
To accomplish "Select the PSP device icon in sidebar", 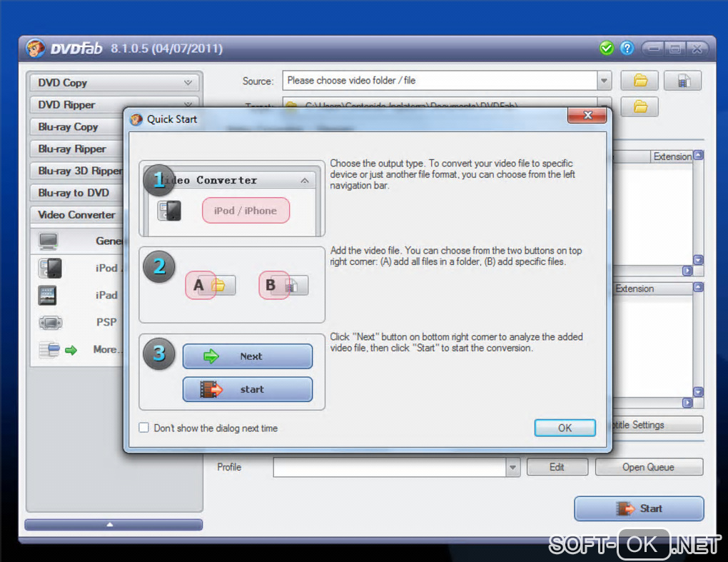I will click(50, 322).
